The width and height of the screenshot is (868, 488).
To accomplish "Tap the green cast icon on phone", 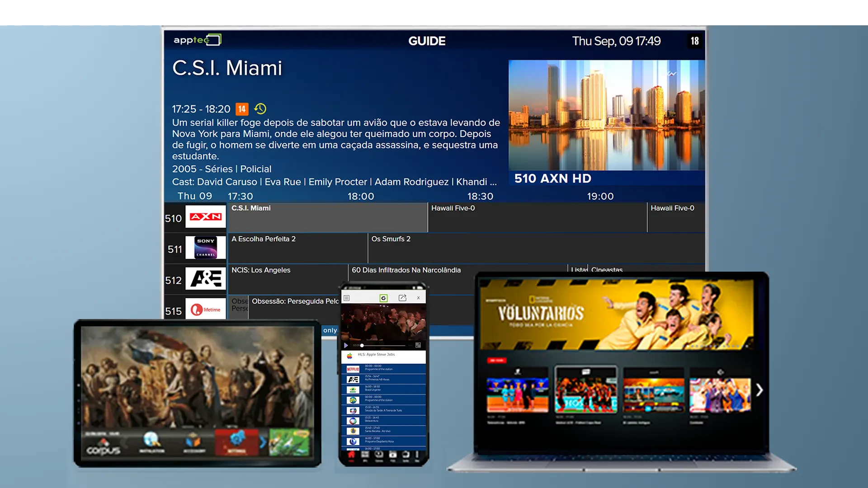I will point(383,298).
